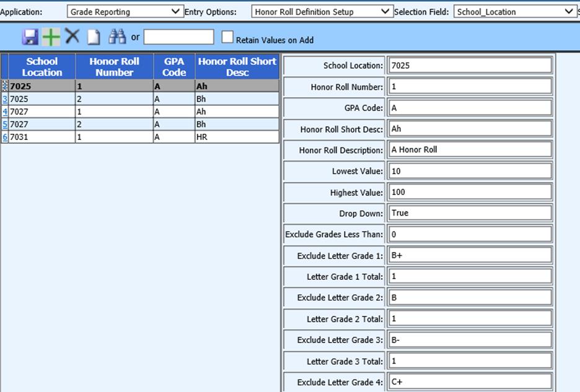Click the X Delete record icon

pyautogui.click(x=72, y=37)
